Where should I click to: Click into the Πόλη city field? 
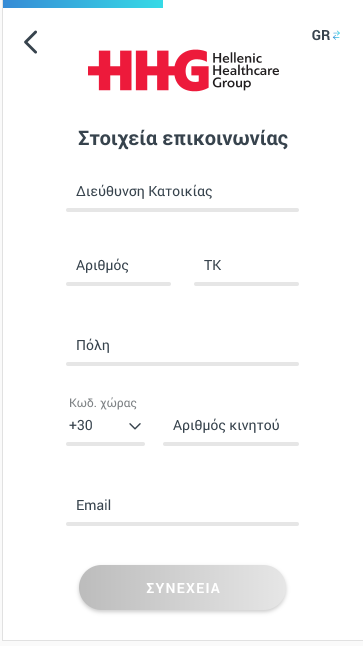coord(182,350)
